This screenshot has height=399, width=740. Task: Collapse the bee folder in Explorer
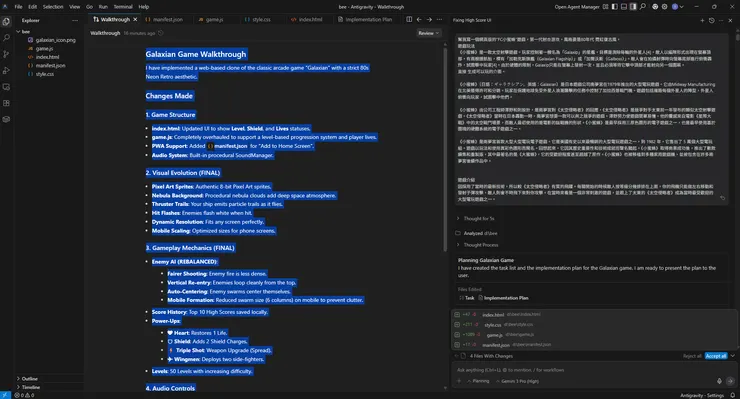pyautogui.click(x=18, y=31)
